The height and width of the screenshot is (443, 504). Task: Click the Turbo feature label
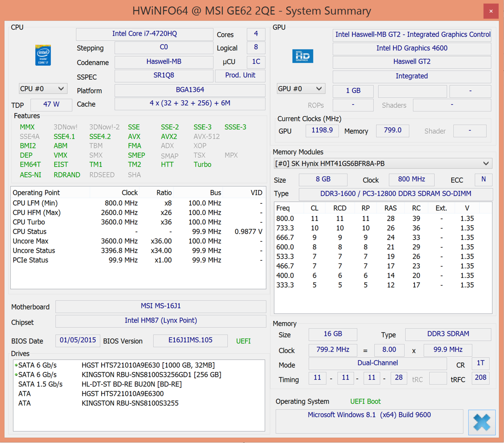pyautogui.click(x=202, y=165)
